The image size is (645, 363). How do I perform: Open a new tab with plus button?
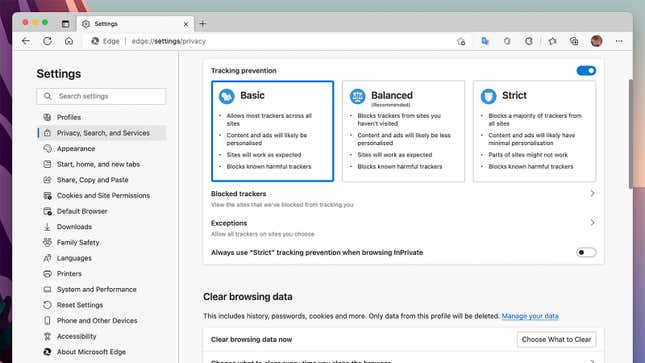pos(202,24)
